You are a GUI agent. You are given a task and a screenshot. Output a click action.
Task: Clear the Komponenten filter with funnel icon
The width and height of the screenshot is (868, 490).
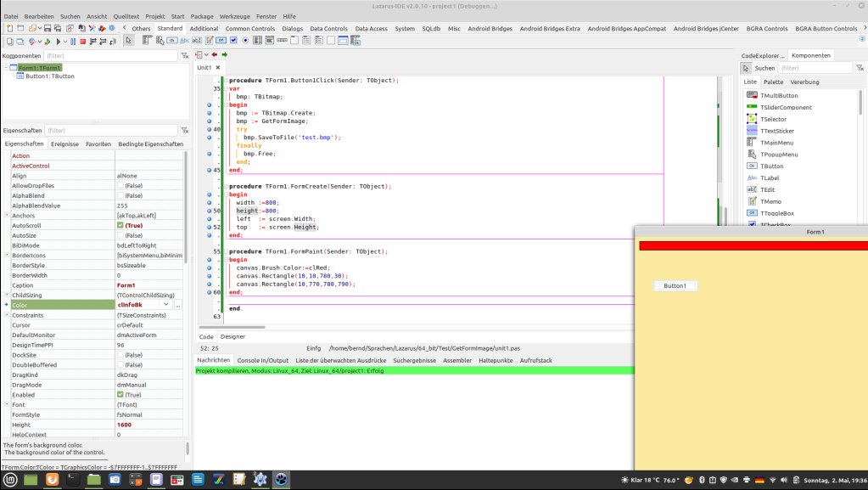pos(185,55)
